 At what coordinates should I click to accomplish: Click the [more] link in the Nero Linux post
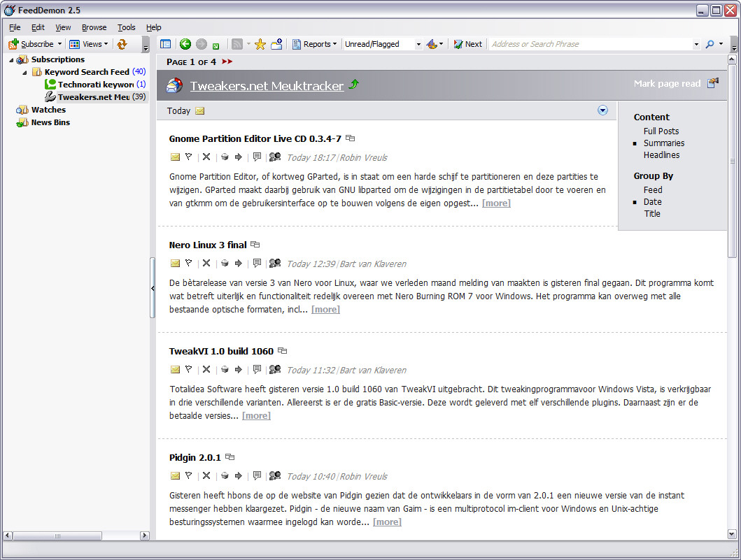[325, 309]
